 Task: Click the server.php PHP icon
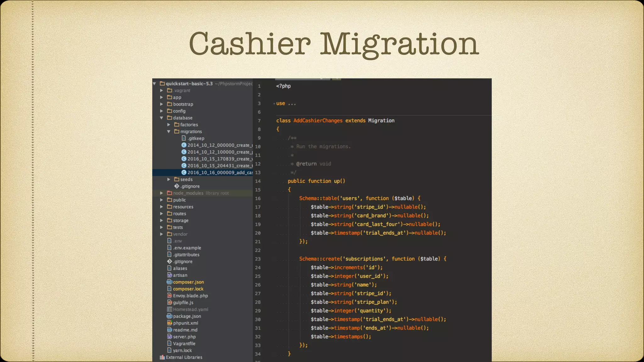click(x=169, y=337)
